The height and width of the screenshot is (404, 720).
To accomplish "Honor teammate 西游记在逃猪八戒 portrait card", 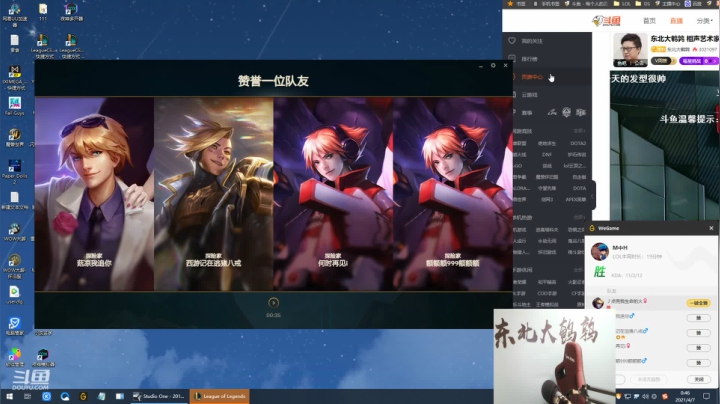I will pos(214,194).
